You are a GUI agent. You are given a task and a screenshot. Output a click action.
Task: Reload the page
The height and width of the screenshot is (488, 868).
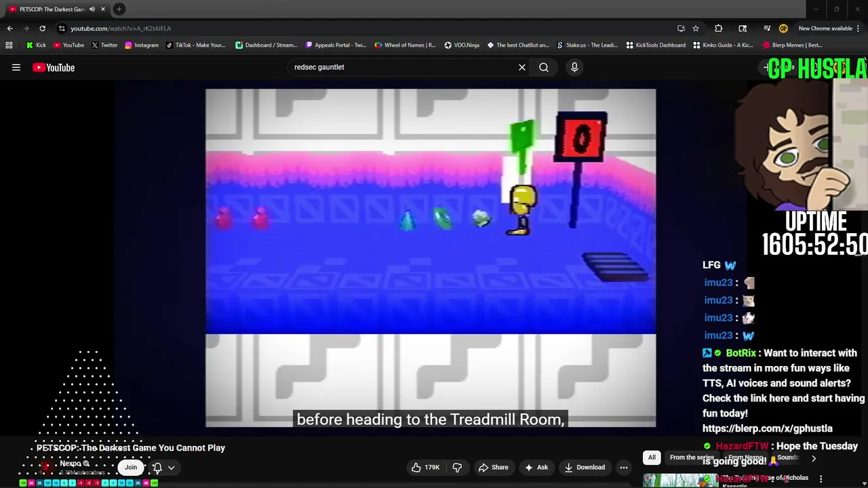[42, 28]
